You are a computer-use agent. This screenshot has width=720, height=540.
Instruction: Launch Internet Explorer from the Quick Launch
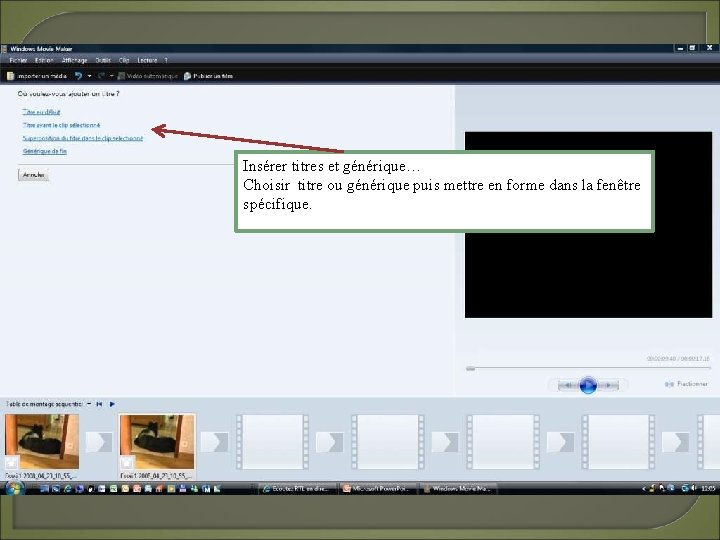pyautogui.click(x=68, y=489)
